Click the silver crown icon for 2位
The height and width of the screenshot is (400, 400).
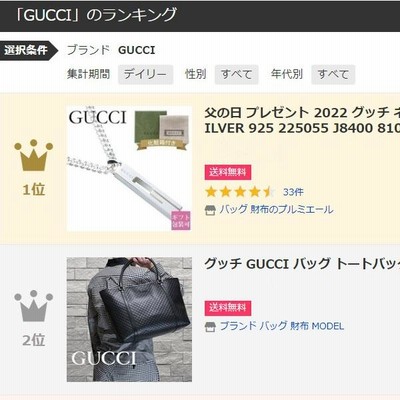coord(33,306)
